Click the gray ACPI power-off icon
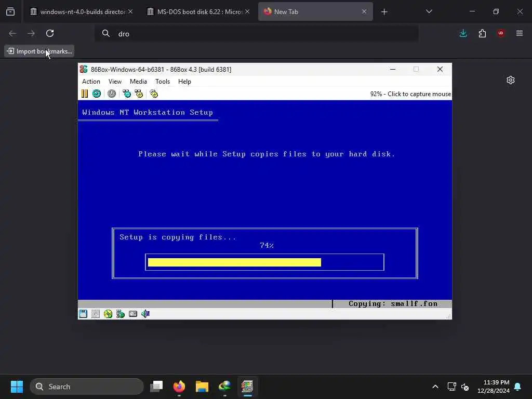This screenshot has width=532, height=399. [112, 94]
